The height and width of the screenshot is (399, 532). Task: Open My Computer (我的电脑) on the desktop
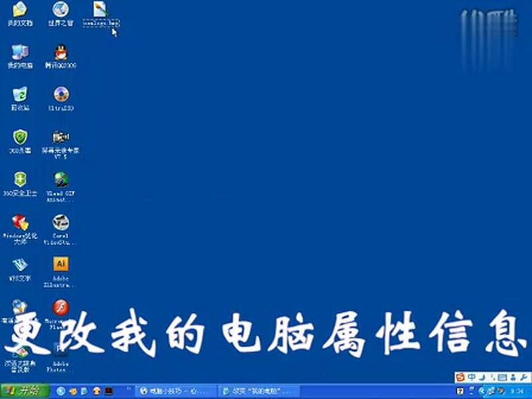tap(18, 53)
